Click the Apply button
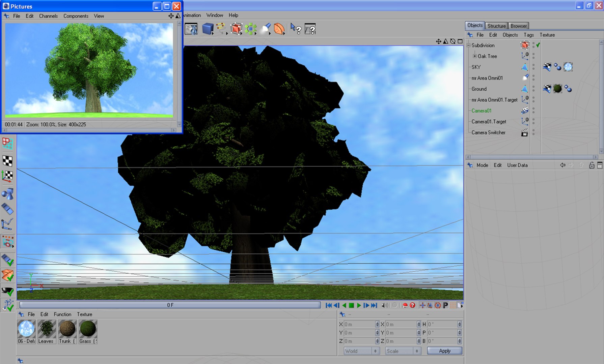The width and height of the screenshot is (604, 364). coord(445,351)
